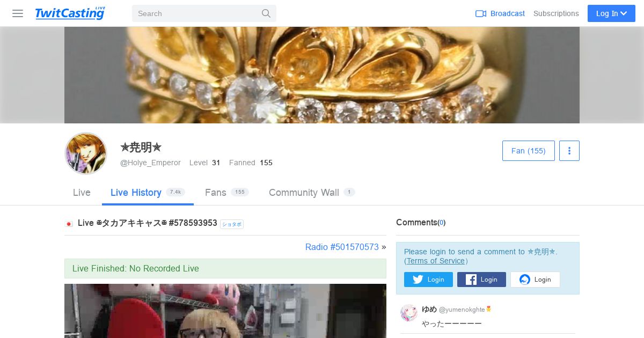Screen dimensions: 644x338
Task: Open the three-dot more options menu
Action: (x=569, y=151)
